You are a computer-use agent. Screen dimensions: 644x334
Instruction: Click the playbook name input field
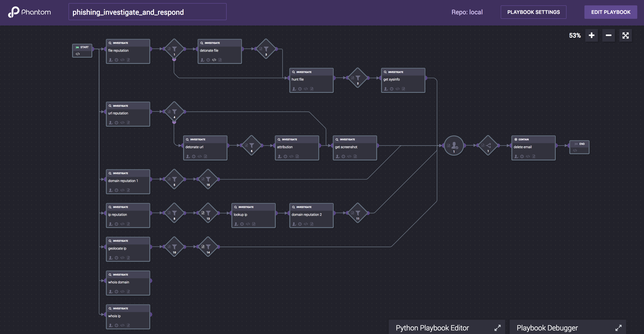pos(147,12)
